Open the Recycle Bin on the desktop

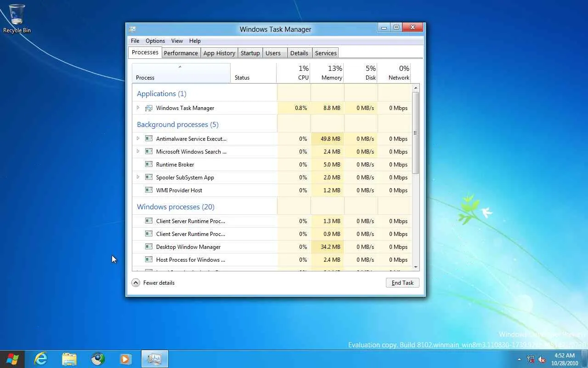click(x=17, y=19)
